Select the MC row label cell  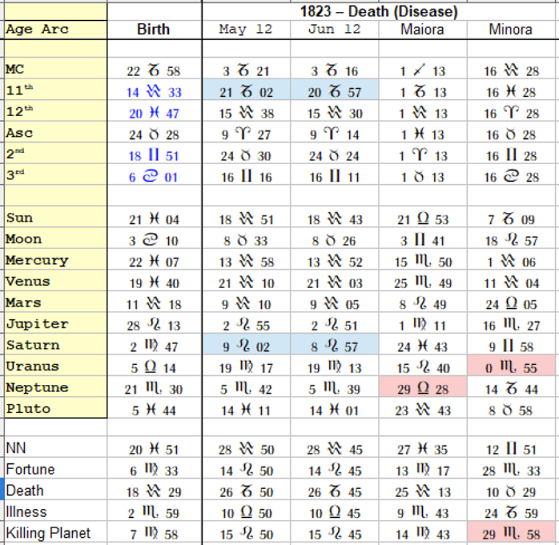(56, 68)
